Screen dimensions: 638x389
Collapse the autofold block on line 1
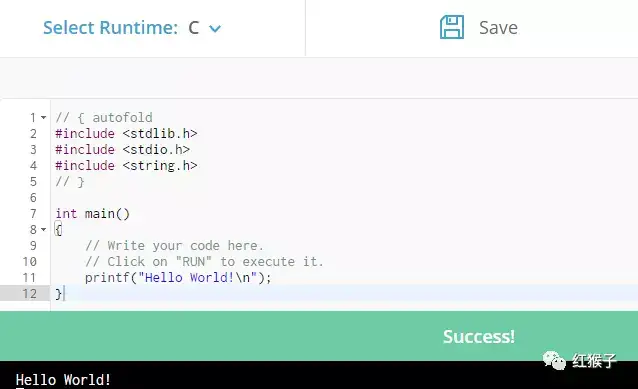(44, 118)
